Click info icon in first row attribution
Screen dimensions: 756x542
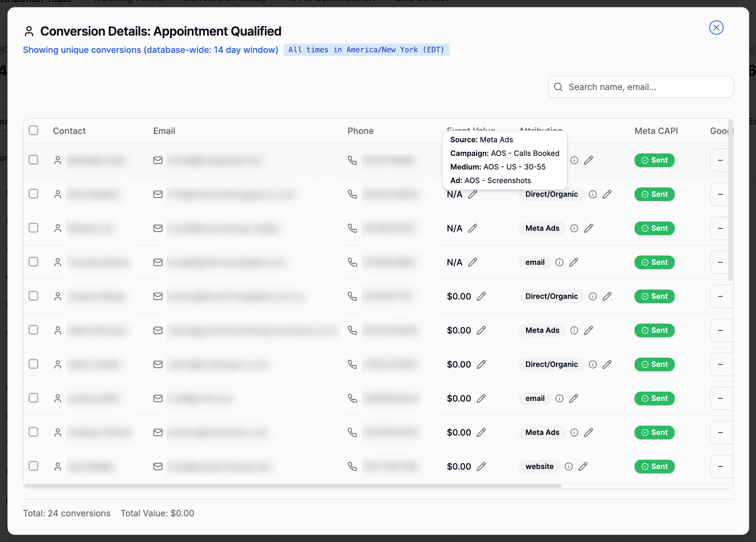(x=574, y=160)
